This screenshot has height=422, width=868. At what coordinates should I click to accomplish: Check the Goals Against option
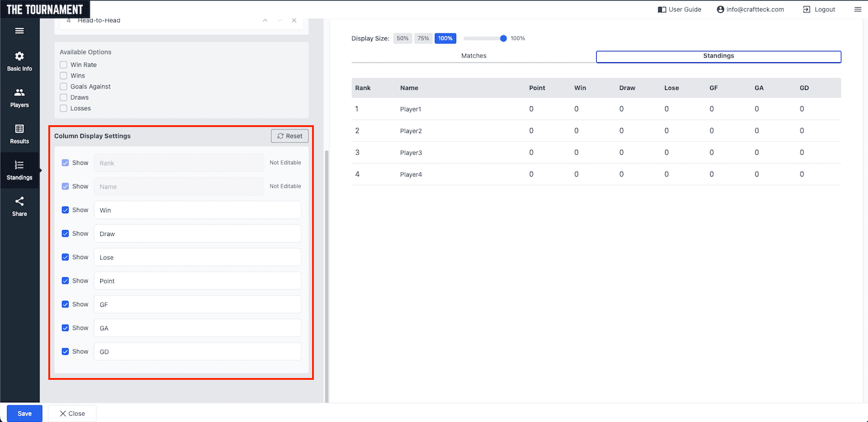[63, 87]
